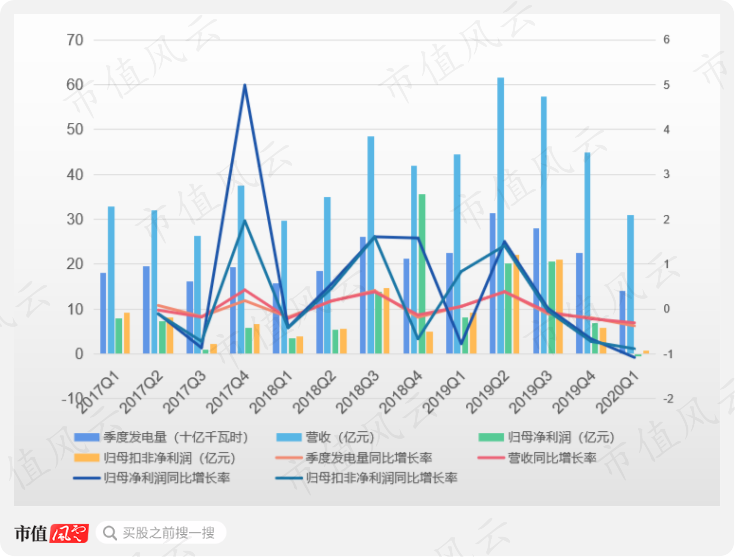Click the 营收 (亿元) legend swatch
Image resolution: width=735 pixels, height=557 pixels.
(289, 437)
